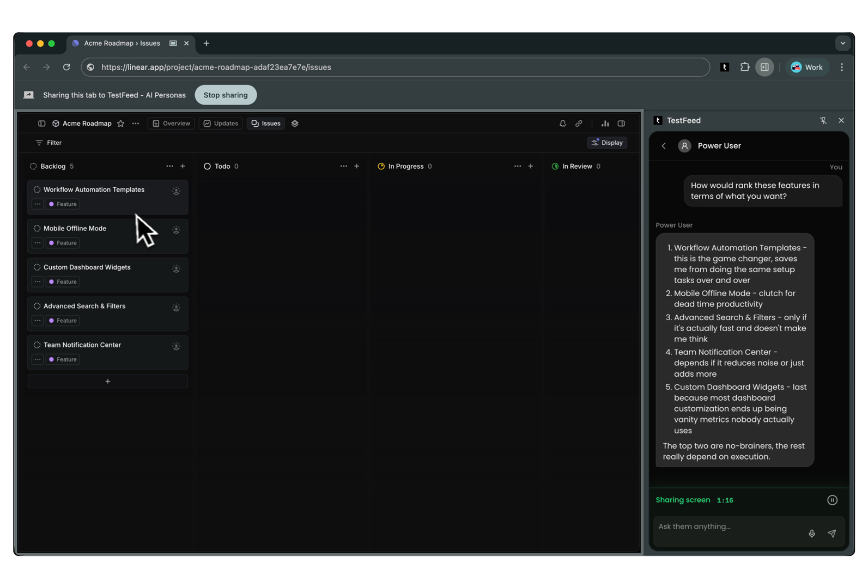Close the TestFeed side panel
The width and height of the screenshot is (868, 588).
841,120
